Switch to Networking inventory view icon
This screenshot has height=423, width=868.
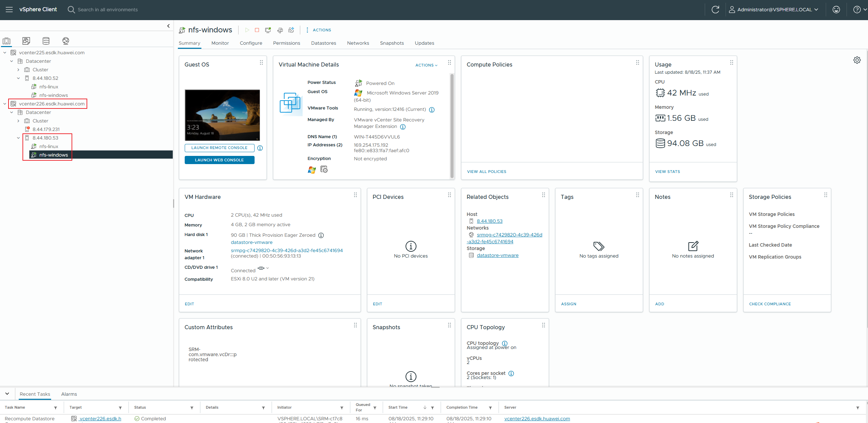pos(66,41)
